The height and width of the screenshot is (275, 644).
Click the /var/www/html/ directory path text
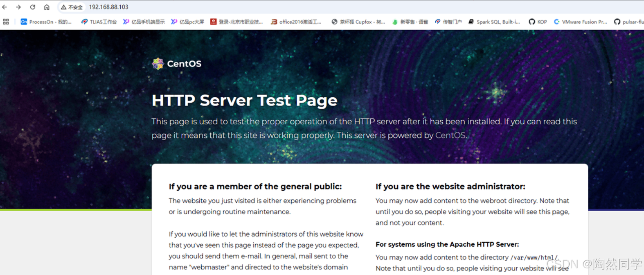coord(534,258)
